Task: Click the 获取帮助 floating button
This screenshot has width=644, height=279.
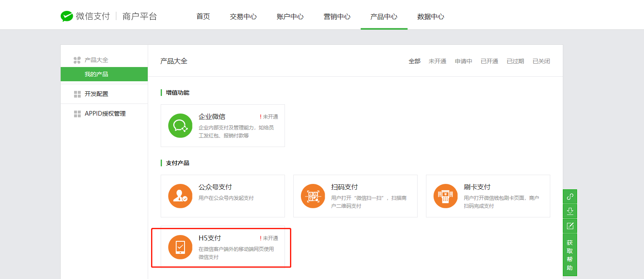Action: click(570, 255)
